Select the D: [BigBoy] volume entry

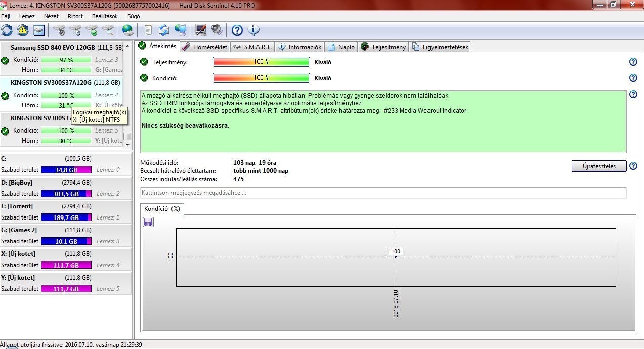(65, 188)
